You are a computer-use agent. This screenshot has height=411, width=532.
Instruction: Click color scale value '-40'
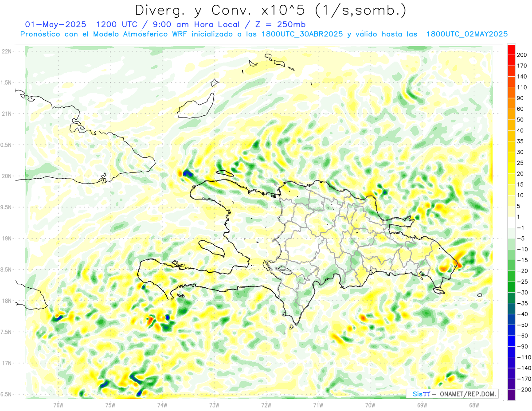(522, 314)
